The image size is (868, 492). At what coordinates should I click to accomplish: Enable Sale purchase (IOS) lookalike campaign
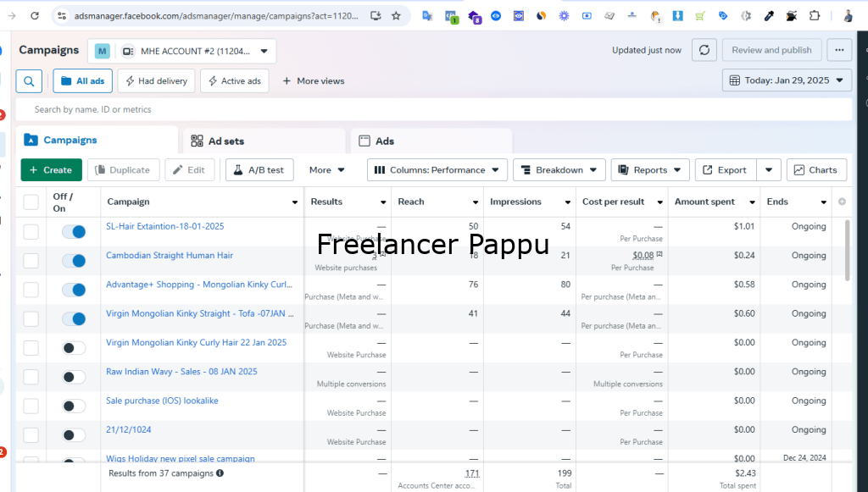74,406
